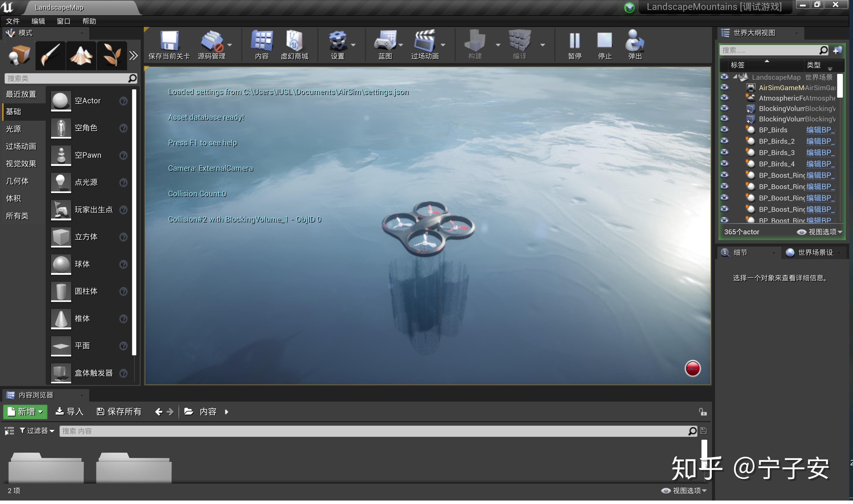
Task: Open the 文件 File menu
Action: click(13, 21)
